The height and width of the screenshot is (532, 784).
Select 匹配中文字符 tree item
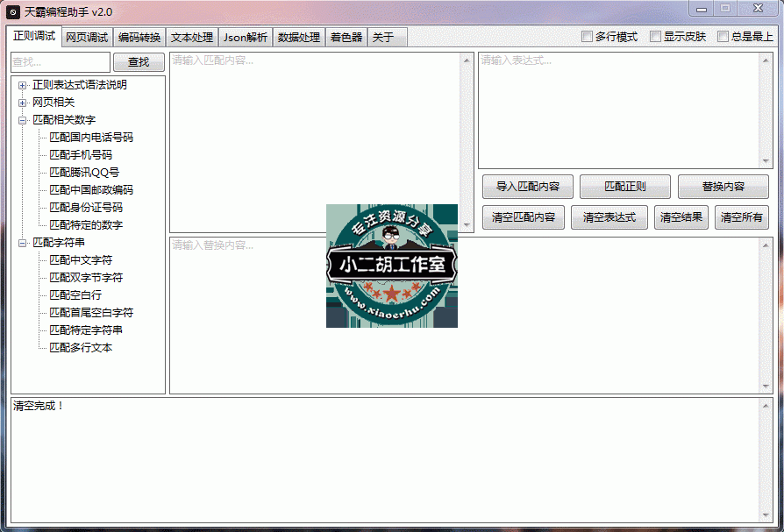point(81,260)
